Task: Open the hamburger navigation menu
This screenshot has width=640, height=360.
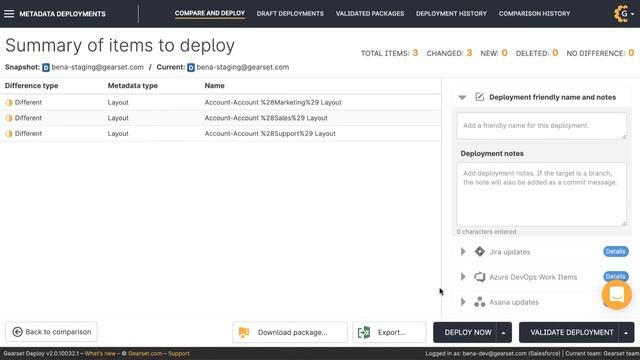Action: point(9,13)
